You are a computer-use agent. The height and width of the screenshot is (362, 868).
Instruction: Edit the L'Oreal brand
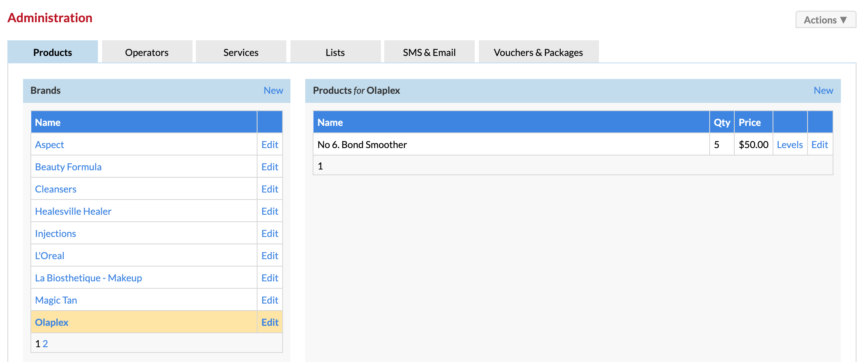[x=270, y=256]
